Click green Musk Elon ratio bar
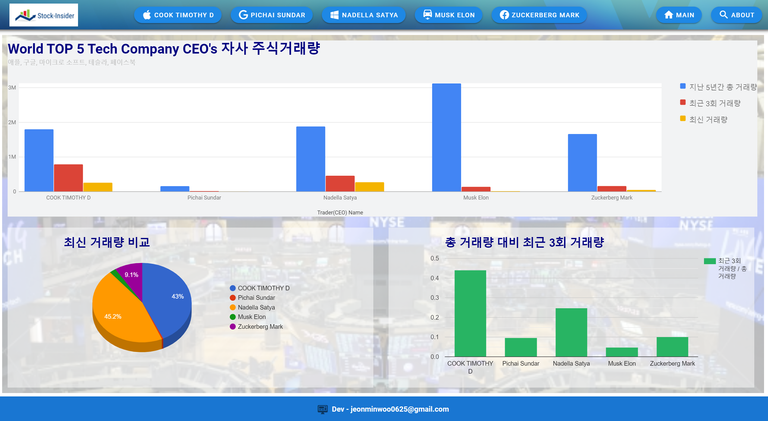Viewport: 768px width, 421px height. pyautogui.click(x=622, y=352)
